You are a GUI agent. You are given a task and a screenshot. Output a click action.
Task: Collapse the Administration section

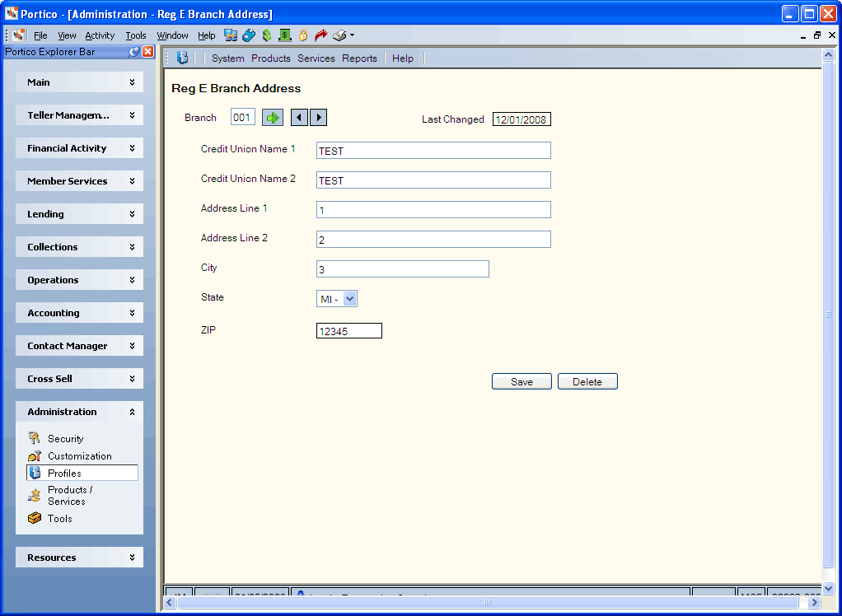point(79,412)
